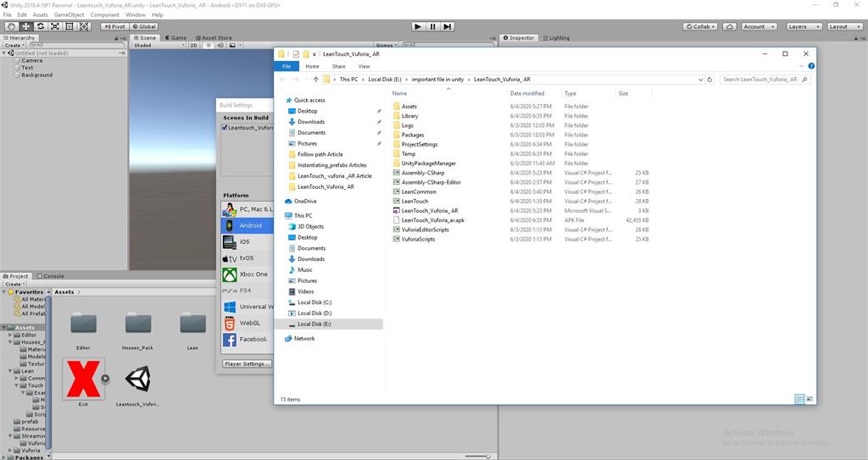Click the Explorer search box

tap(765, 79)
